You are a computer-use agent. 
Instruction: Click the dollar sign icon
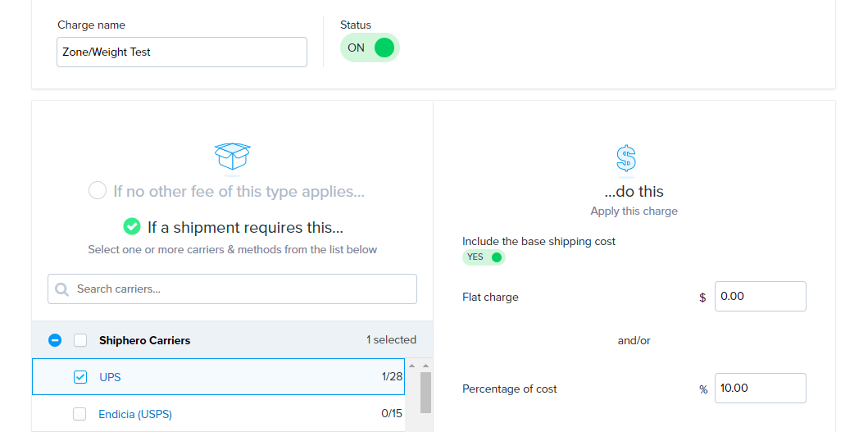click(626, 157)
